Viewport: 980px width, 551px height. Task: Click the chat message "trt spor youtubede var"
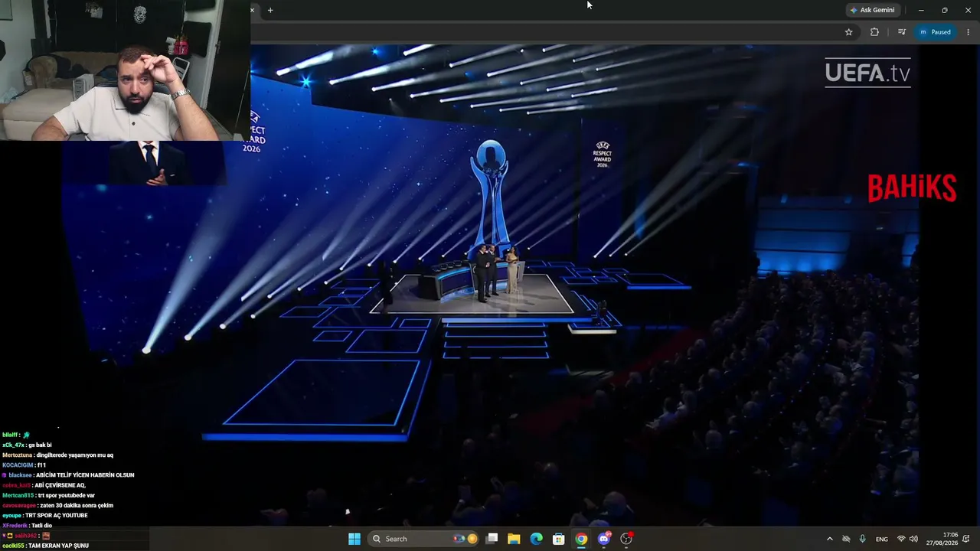coord(66,495)
